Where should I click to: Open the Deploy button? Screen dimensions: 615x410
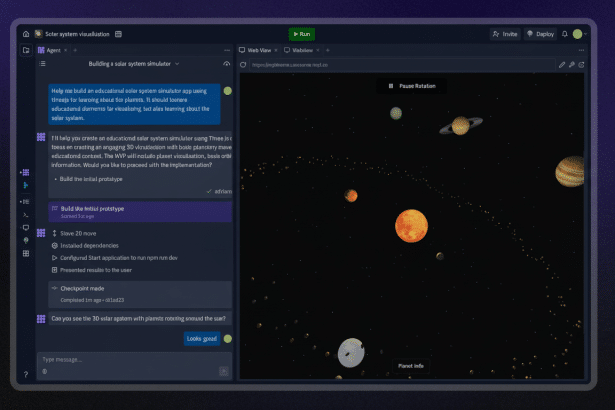click(540, 34)
